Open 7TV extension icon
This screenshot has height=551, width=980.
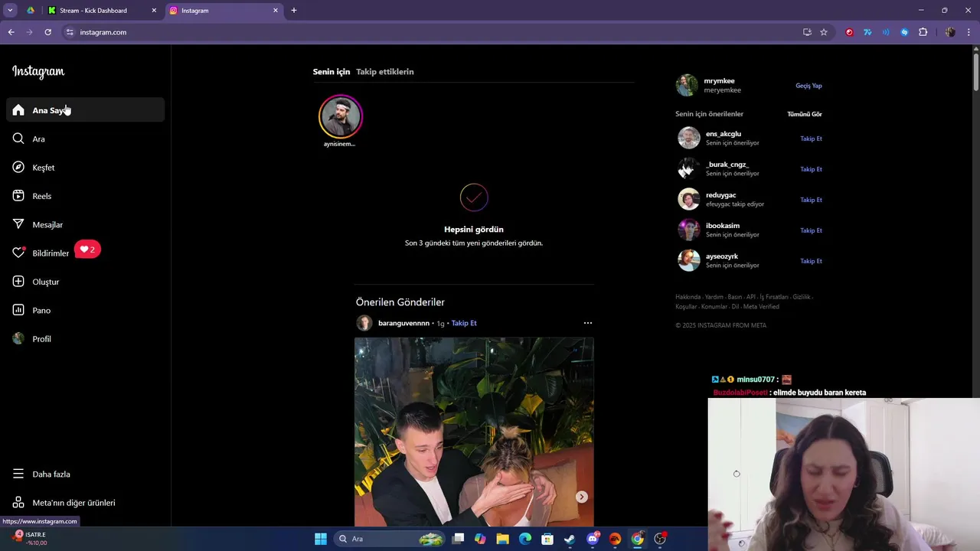867,32
